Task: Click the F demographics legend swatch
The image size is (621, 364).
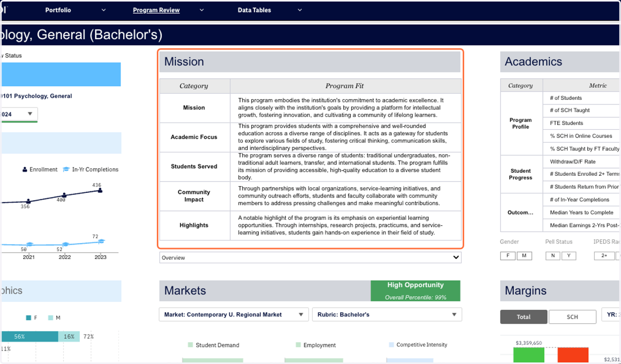Action: 29,317
